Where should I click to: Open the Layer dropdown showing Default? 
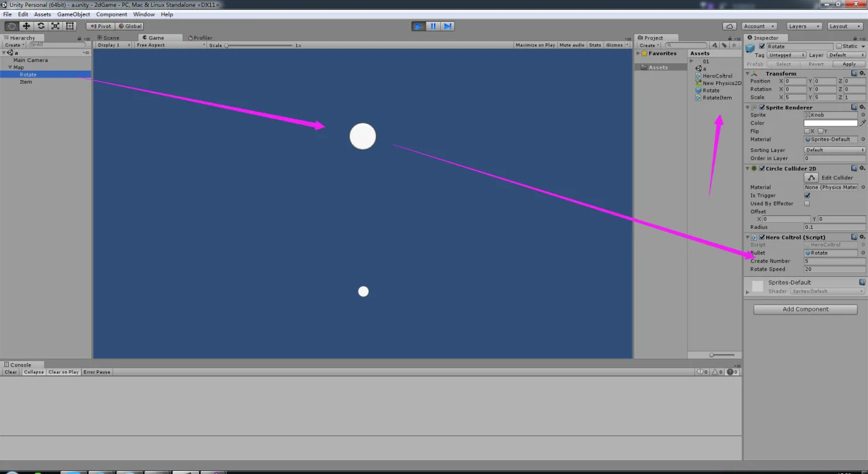click(x=846, y=55)
